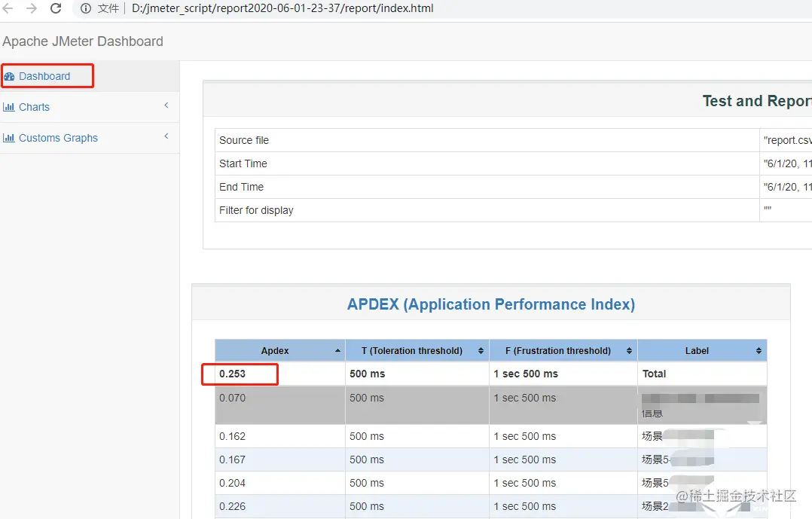Select the End Time row label
812x519 pixels.
point(241,187)
